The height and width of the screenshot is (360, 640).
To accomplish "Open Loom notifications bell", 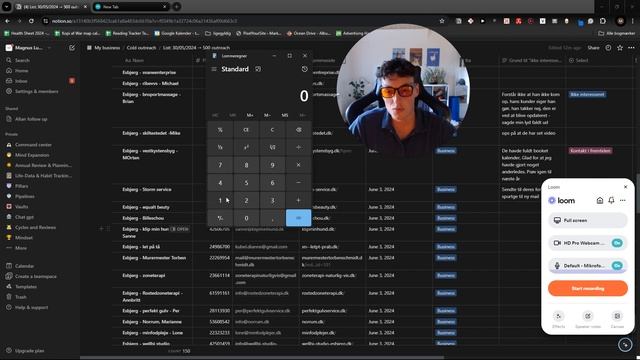I will (x=611, y=200).
